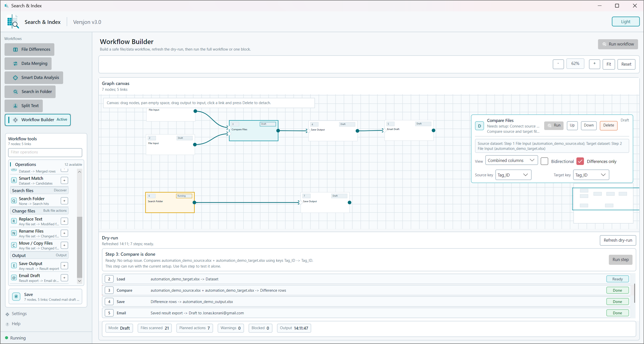Click the Replace Text 'R' icon
The width and height of the screenshot is (644, 344).
coord(14,221)
